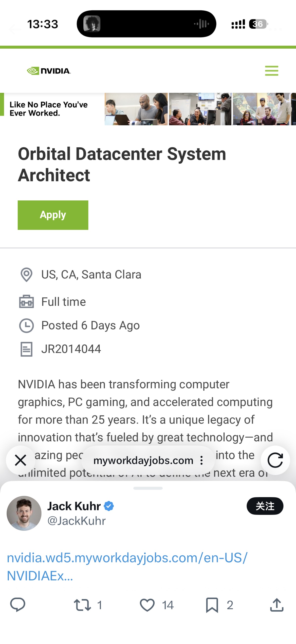This screenshot has height=644, width=296.
Task: Follow Jack Kuhr with 关注 button
Action: coord(265,506)
